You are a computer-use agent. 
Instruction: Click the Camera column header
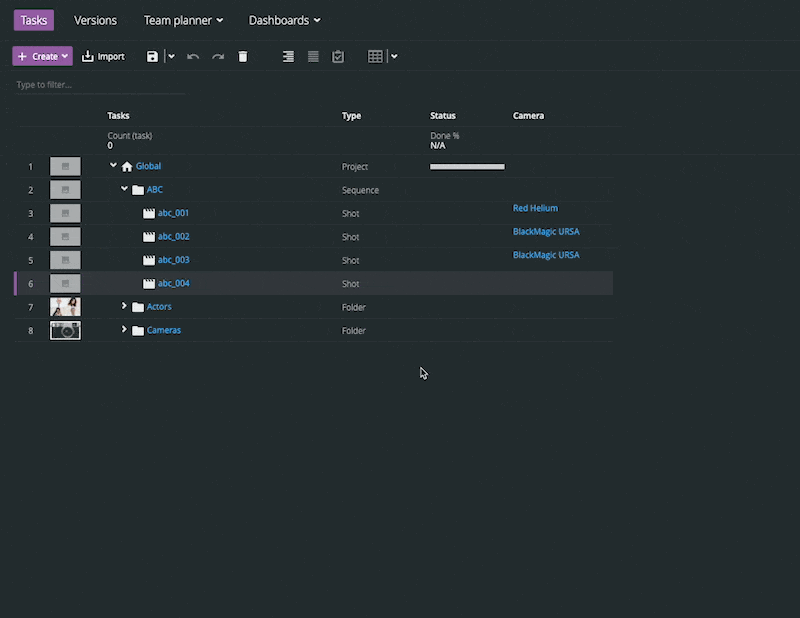(529, 116)
